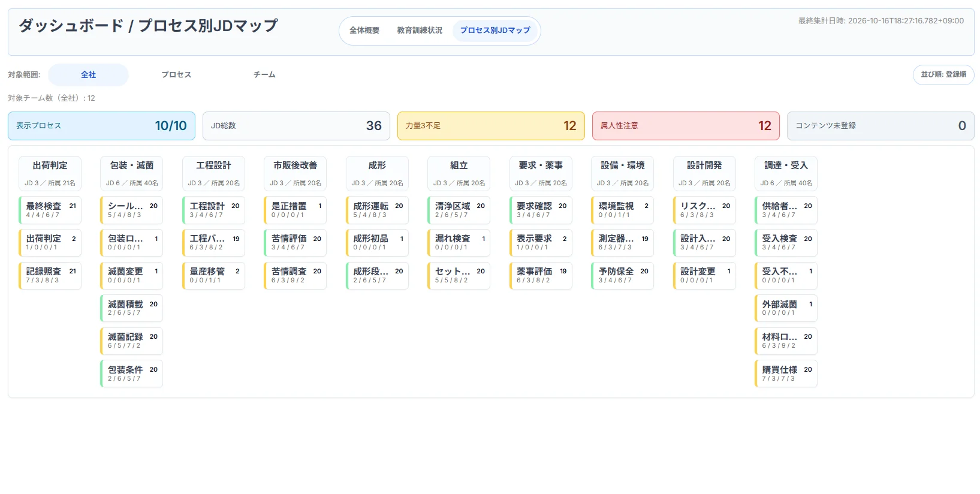Screen dimensions: 980x494
Task: Open the 購買仕様 JD card
Action: point(786,374)
